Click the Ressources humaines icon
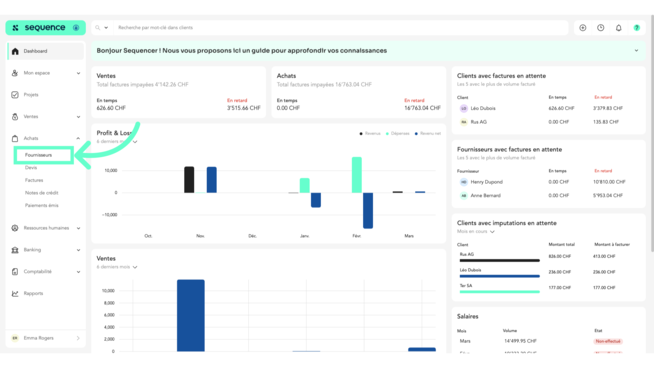This screenshot has width=654, height=368. [15, 228]
